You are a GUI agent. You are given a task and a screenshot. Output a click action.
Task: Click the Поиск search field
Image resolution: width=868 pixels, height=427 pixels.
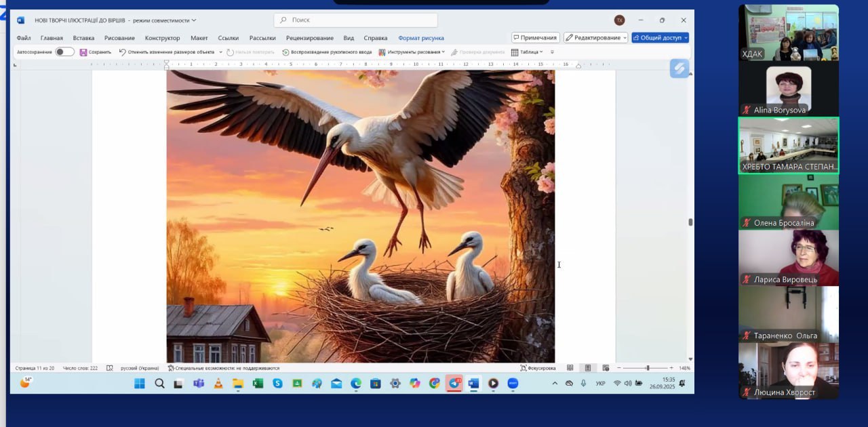(x=356, y=20)
